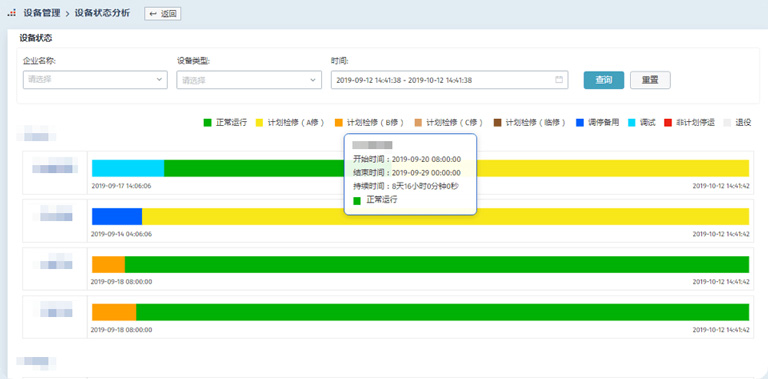Toggle 正常运行 legend item

pos(225,123)
